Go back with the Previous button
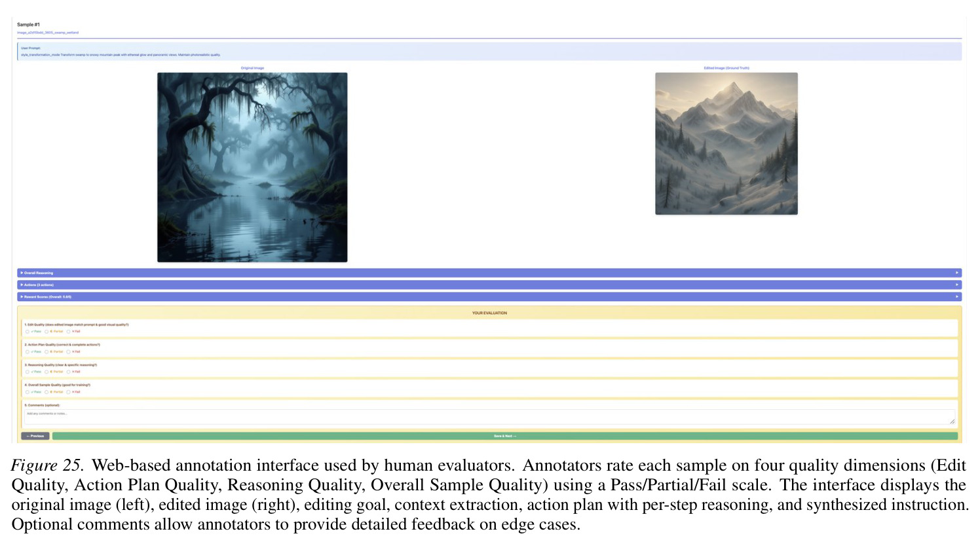The image size is (980, 544). tap(35, 436)
